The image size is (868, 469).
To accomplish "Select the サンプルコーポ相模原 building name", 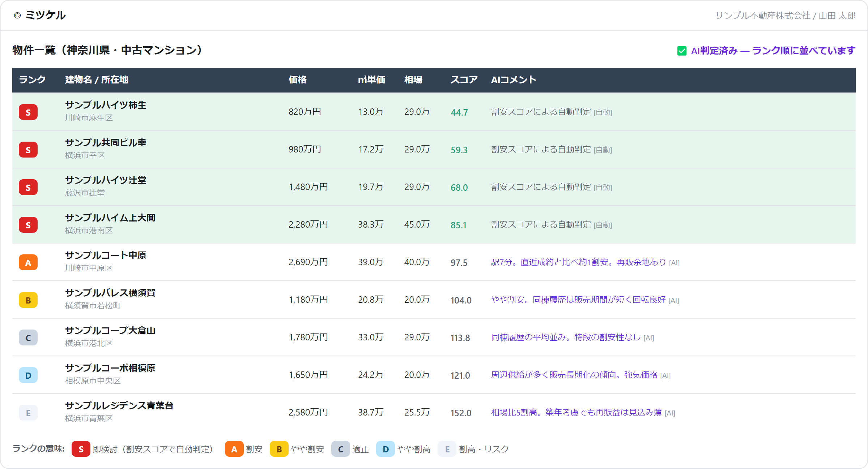I will [x=110, y=368].
